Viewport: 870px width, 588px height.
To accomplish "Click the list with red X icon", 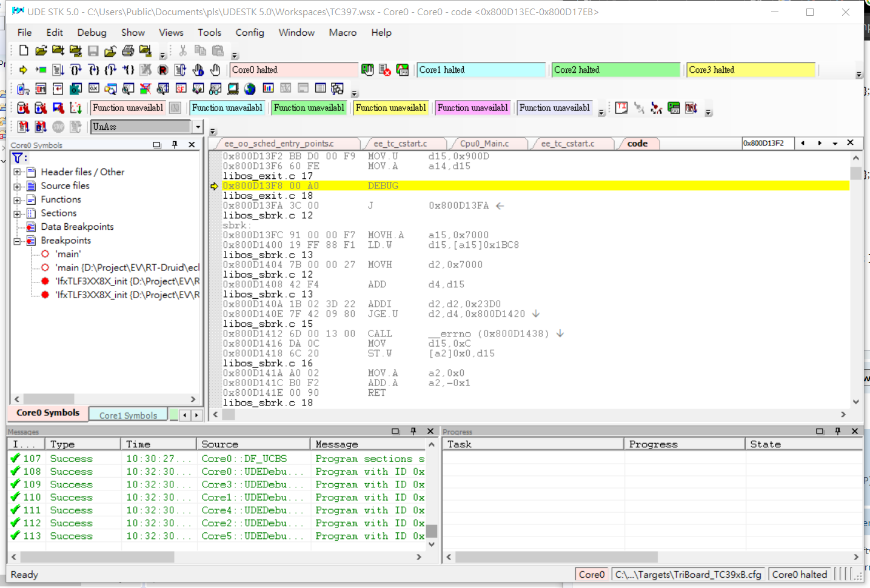I will 385,70.
